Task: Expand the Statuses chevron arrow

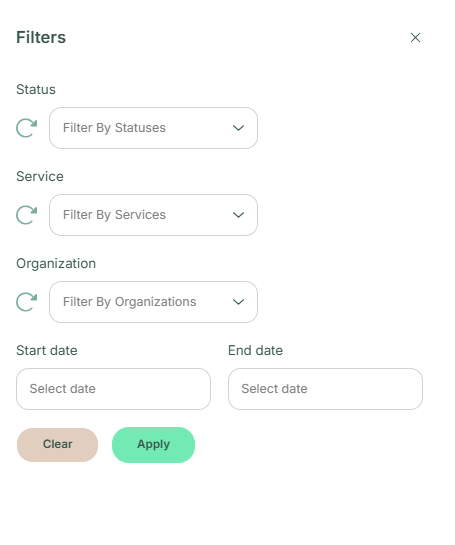Action: 238,128
